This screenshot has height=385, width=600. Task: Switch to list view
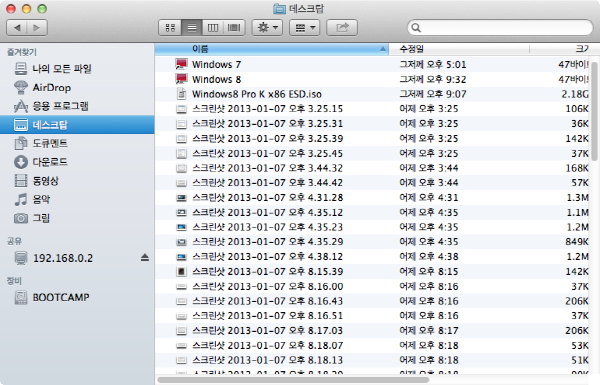point(192,28)
